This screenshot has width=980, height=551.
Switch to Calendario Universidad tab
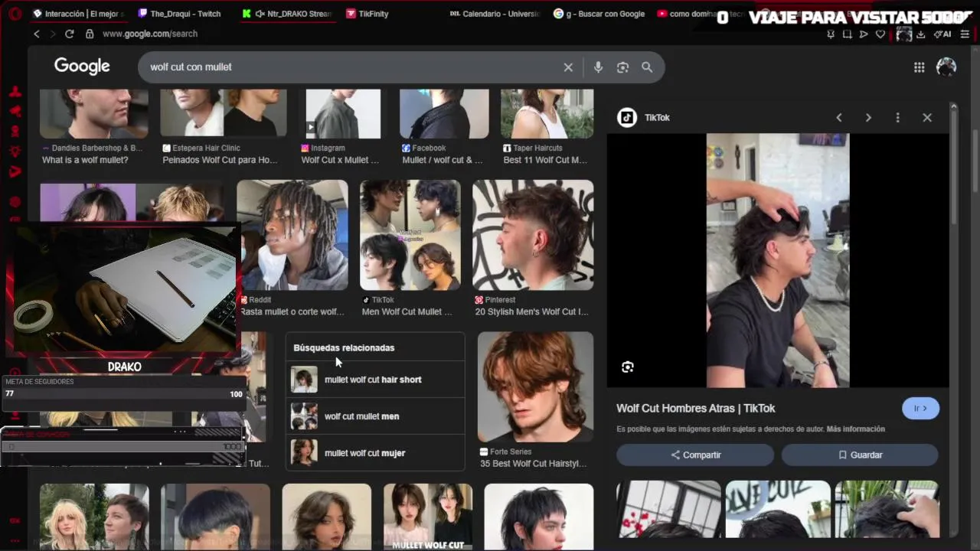point(494,14)
